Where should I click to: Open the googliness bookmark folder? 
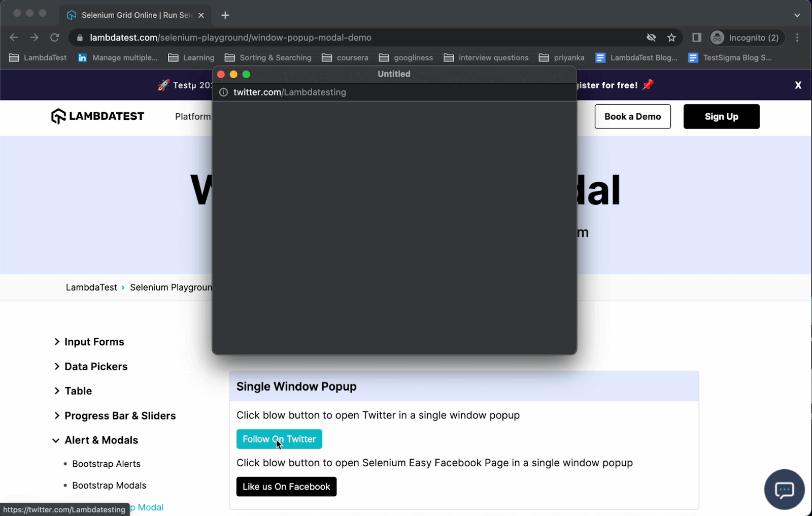pyautogui.click(x=406, y=58)
